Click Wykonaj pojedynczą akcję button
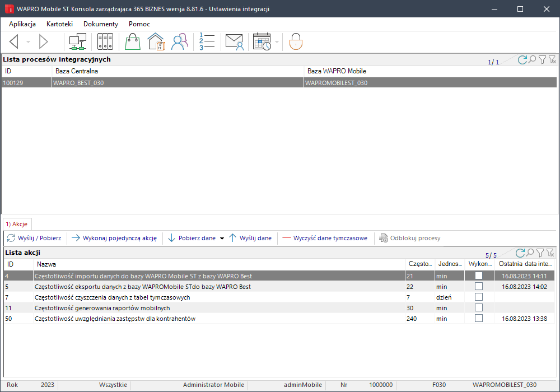 point(114,238)
